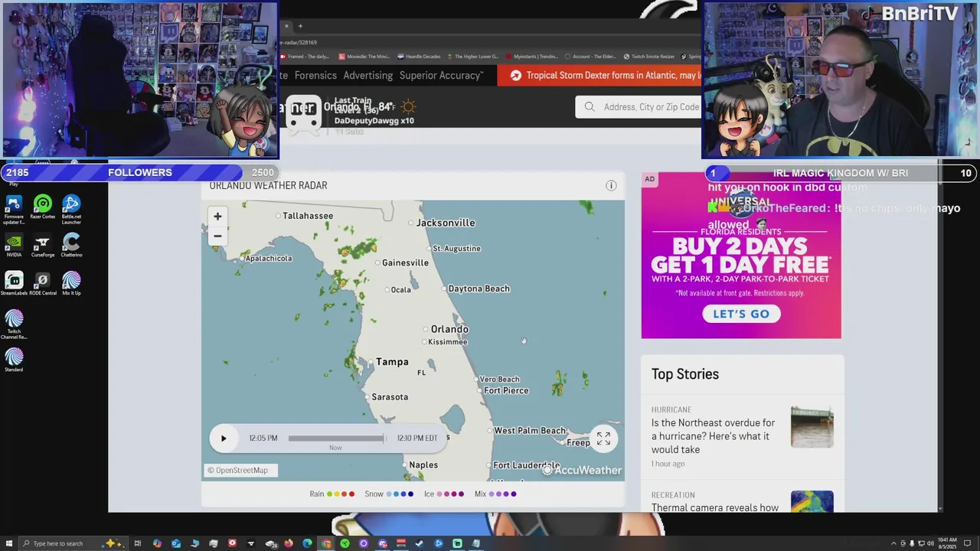Click the Orlando city label on map
This screenshot has width=980, height=551.
[x=449, y=329]
